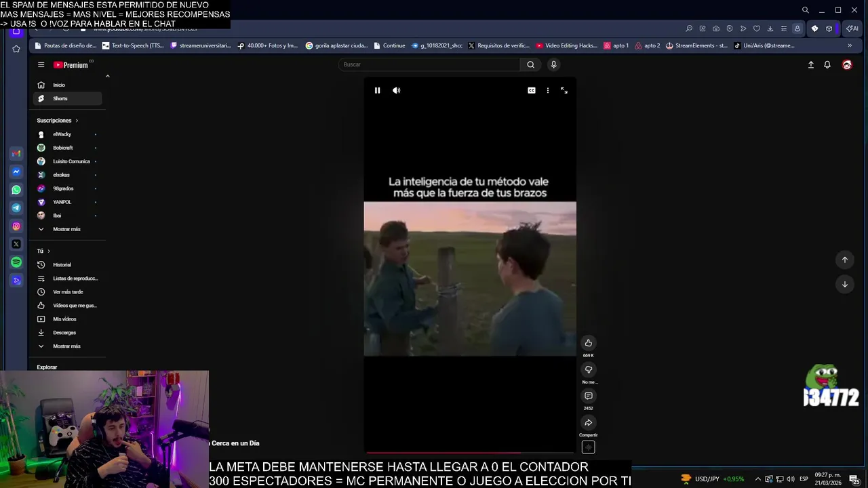Open the easy setup sliders menu
868x488 pixels.
point(784,28)
